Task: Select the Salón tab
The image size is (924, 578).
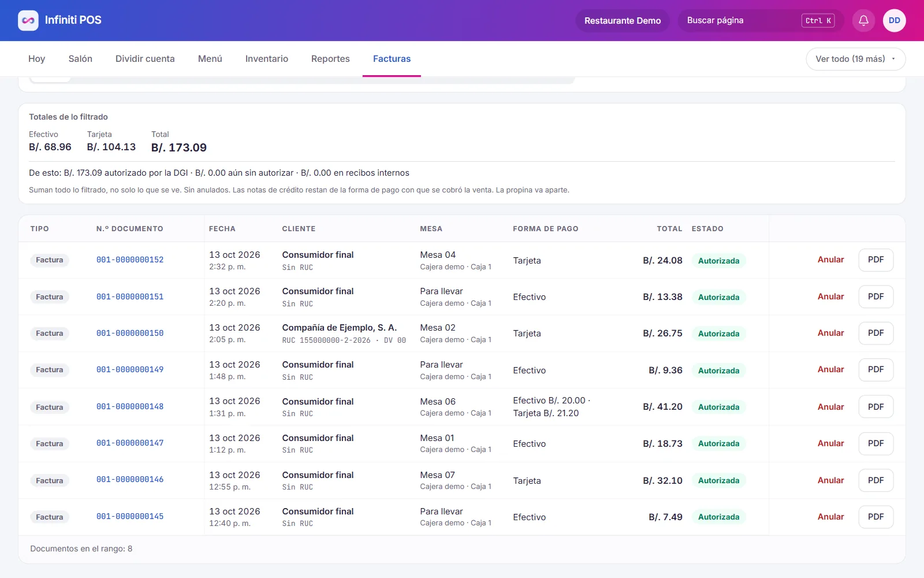Action: (x=80, y=59)
